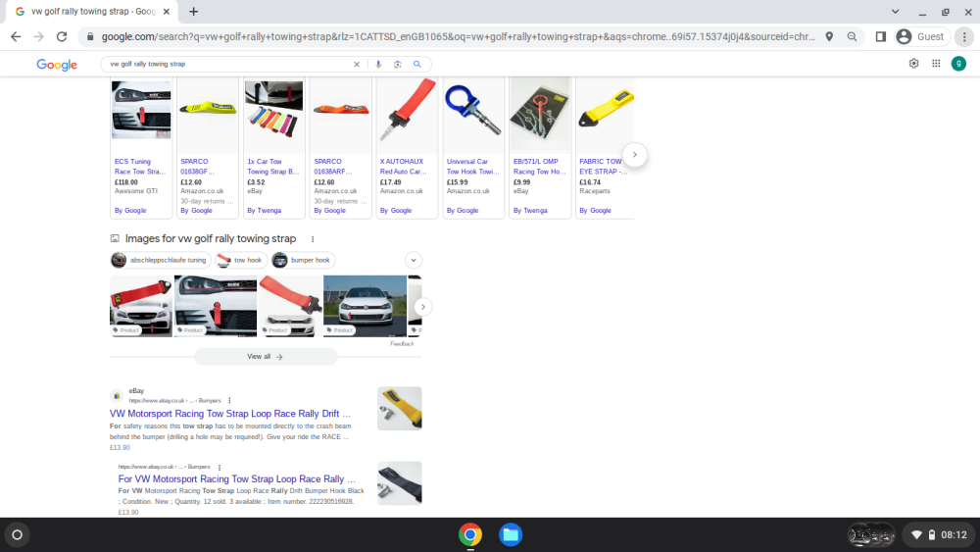Open Universal Car Tow Hook listing
The height and width of the screenshot is (552, 980).
coord(473,167)
